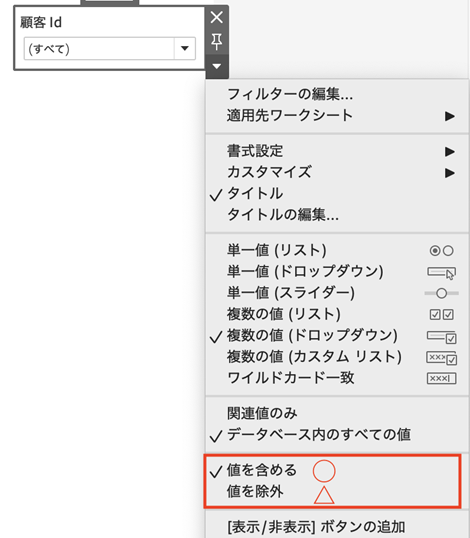Remove the 顧客 Id filter with the X icon
Viewport: 470px width, 538px height.
(216, 17)
